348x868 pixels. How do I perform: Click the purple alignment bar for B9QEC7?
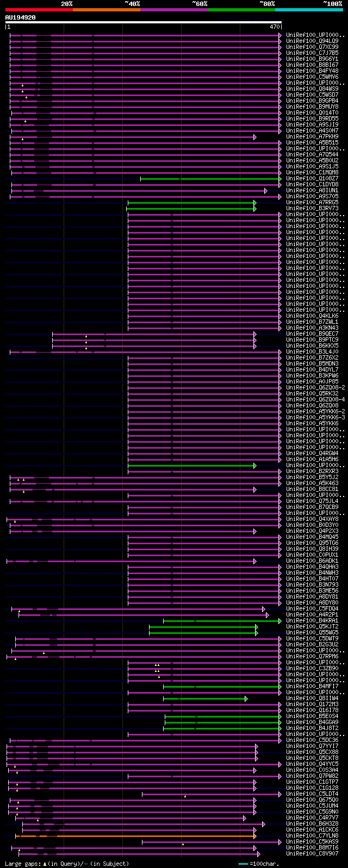tap(154, 334)
